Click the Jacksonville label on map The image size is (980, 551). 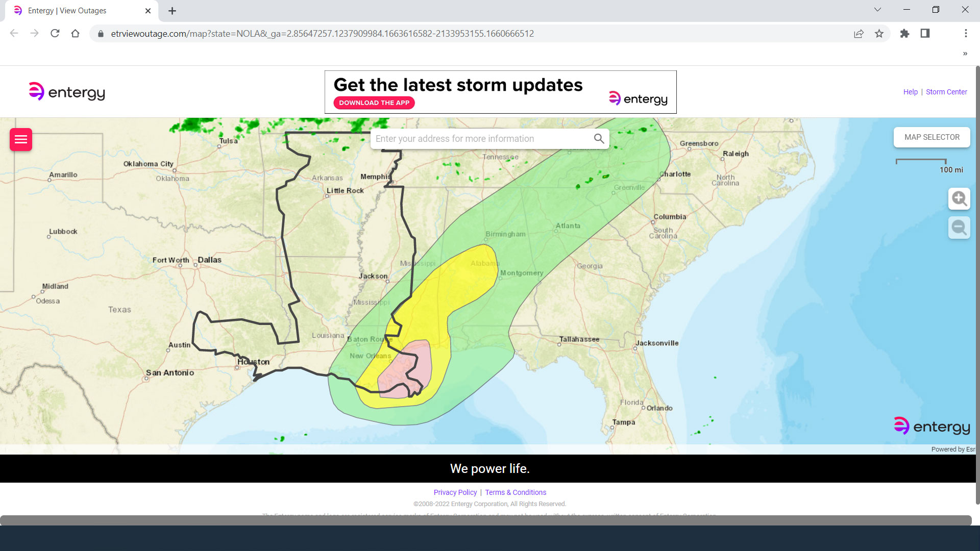coord(657,343)
